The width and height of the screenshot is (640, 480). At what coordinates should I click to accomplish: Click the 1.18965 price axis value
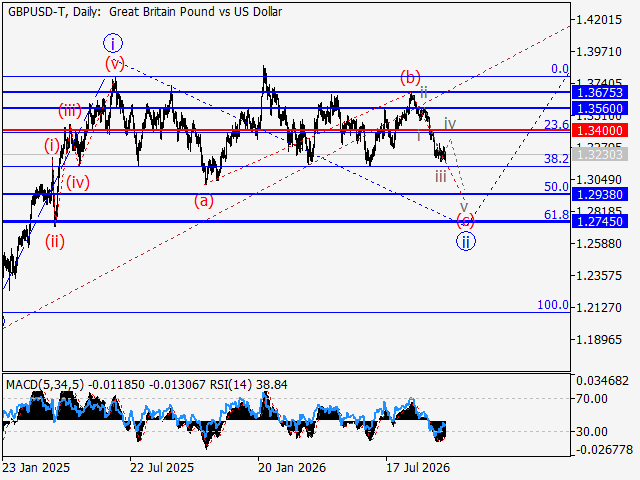pyautogui.click(x=599, y=340)
